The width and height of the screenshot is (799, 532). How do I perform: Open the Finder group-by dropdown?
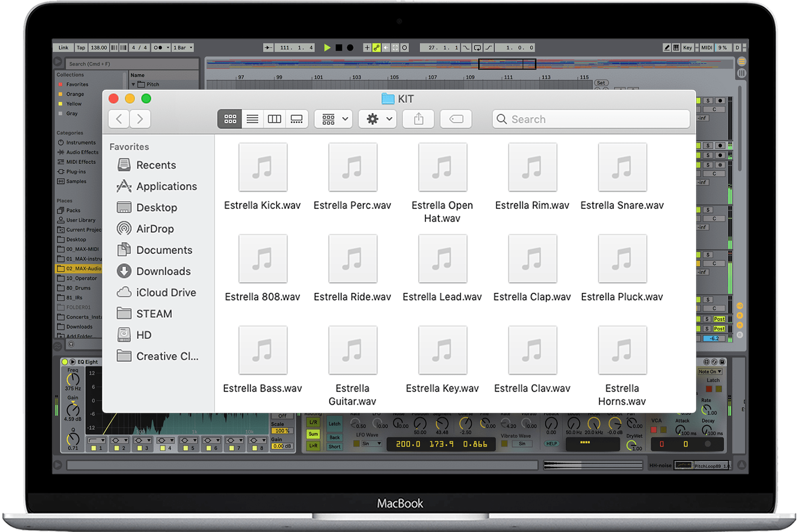334,119
